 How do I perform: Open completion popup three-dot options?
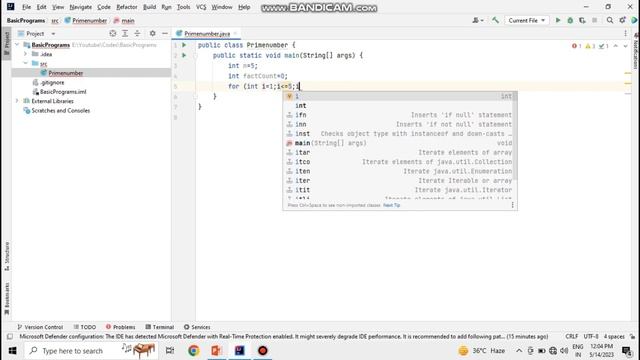[513, 205]
